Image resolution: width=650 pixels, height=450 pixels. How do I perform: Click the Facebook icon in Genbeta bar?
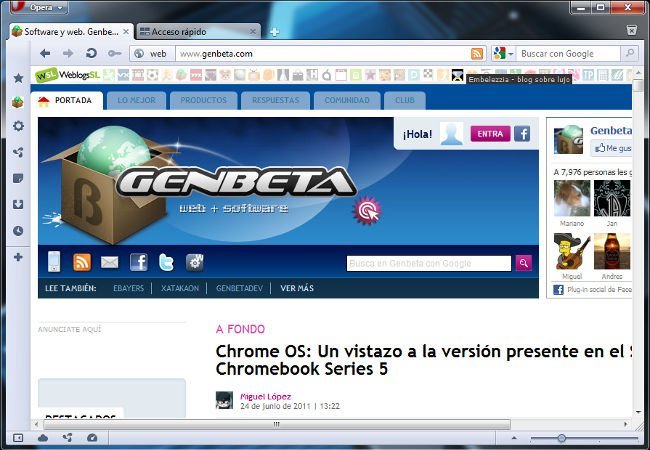(138, 262)
